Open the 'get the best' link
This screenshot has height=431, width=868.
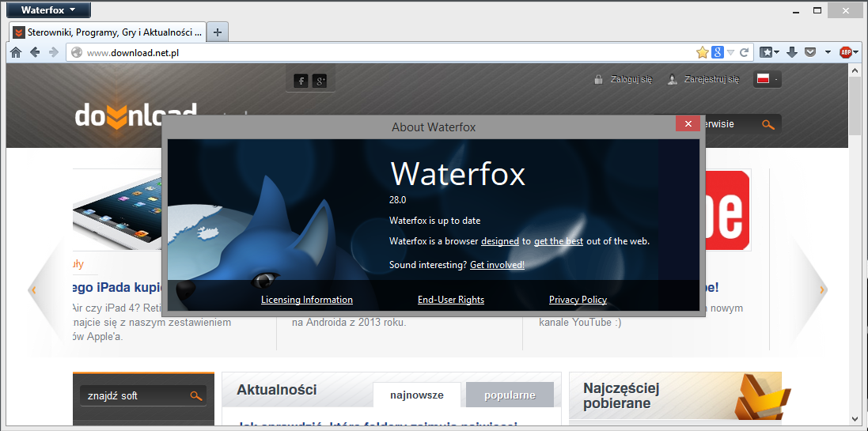pos(559,241)
